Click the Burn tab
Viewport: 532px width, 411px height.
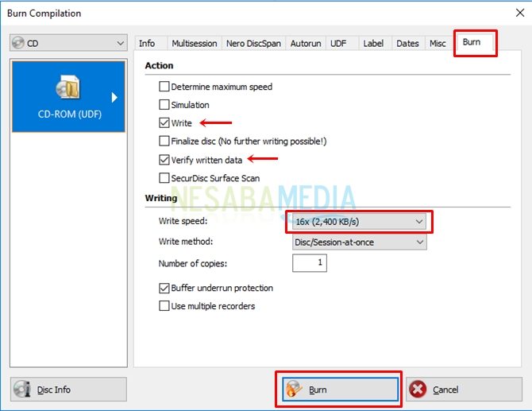click(x=474, y=42)
